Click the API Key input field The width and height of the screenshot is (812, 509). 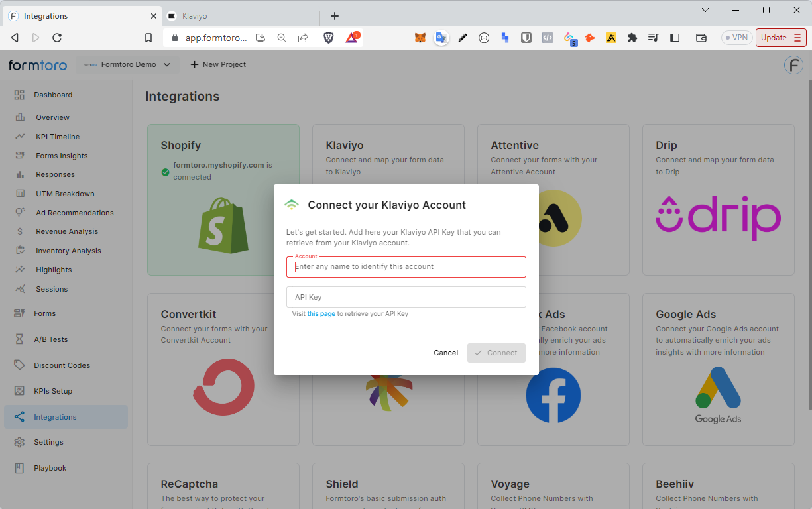(x=406, y=297)
